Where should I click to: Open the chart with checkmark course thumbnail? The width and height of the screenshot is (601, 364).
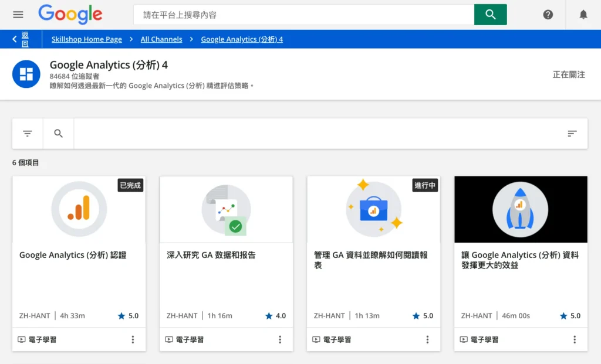[x=226, y=209]
